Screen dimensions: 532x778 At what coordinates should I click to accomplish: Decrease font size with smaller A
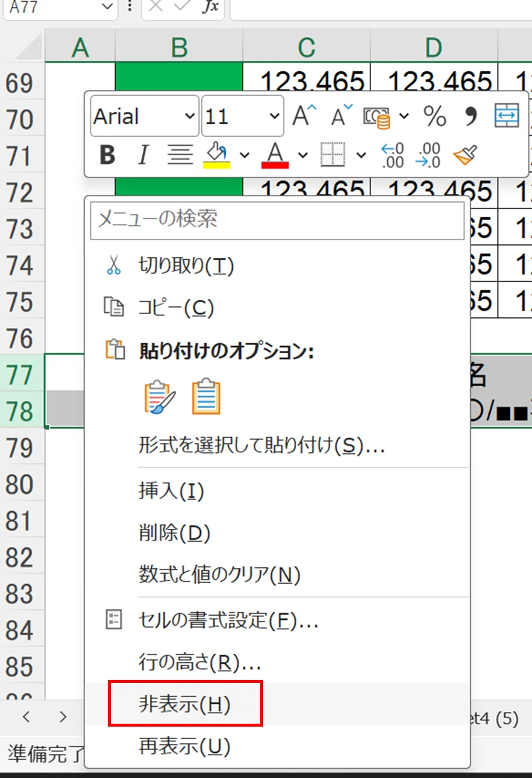[x=342, y=116]
